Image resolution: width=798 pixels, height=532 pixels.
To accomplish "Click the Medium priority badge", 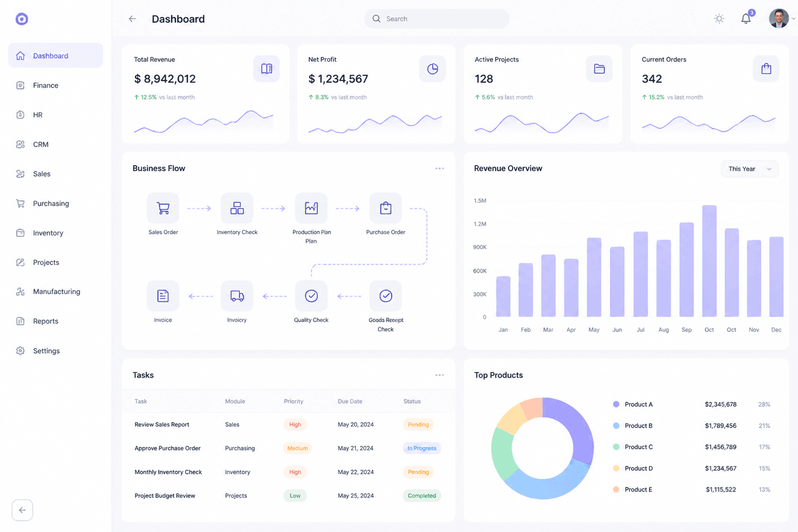I will pyautogui.click(x=297, y=448).
